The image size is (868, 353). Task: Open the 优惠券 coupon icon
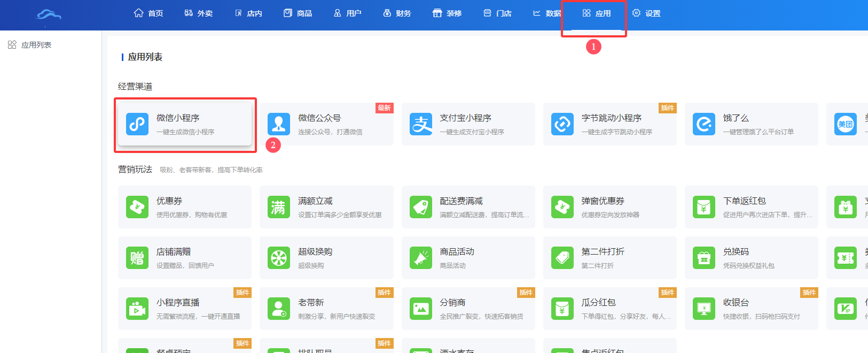coord(137,207)
